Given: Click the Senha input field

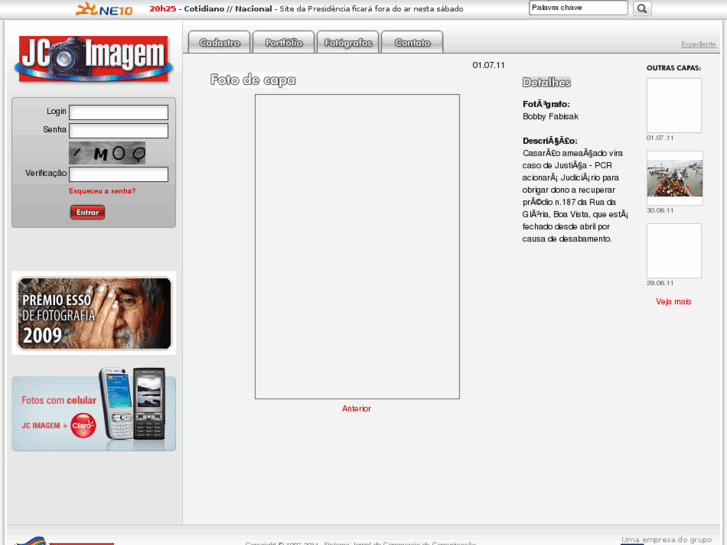Looking at the screenshot, I should [x=119, y=130].
